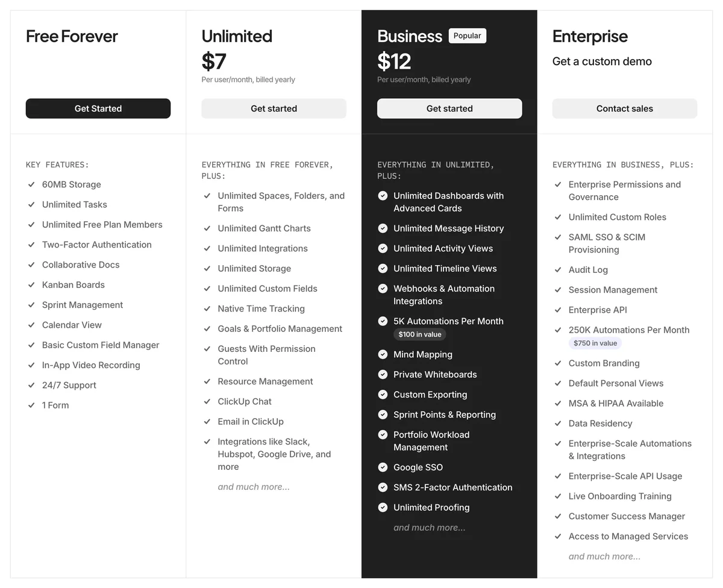Click the Popular badge on Business plan

[467, 36]
